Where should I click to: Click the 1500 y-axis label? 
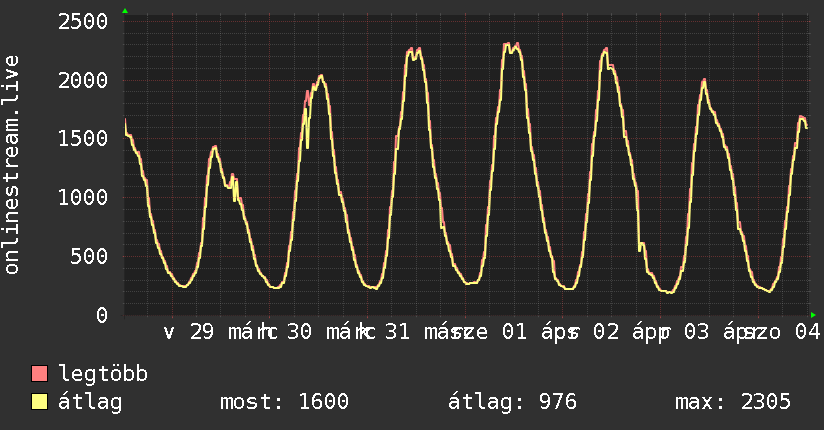tap(84, 139)
